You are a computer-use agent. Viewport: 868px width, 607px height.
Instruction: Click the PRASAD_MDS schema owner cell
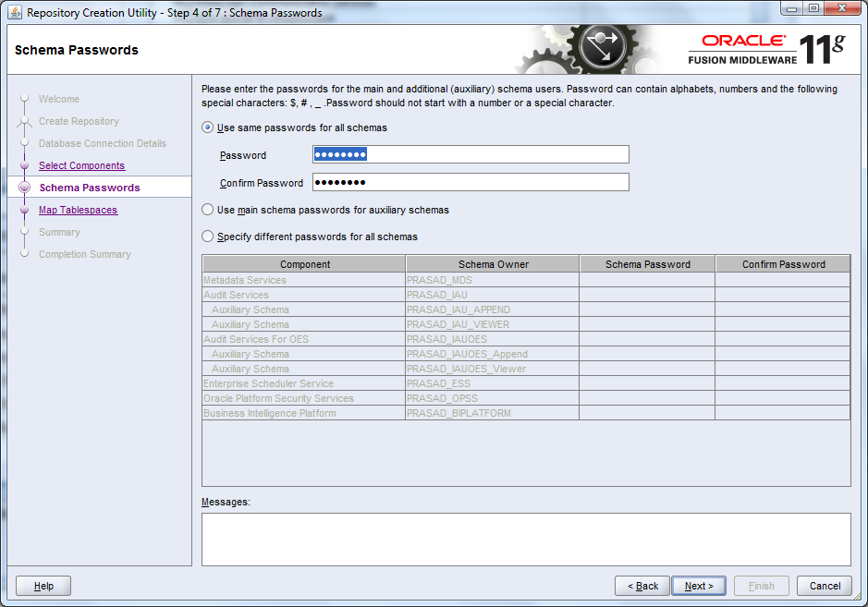click(x=493, y=280)
